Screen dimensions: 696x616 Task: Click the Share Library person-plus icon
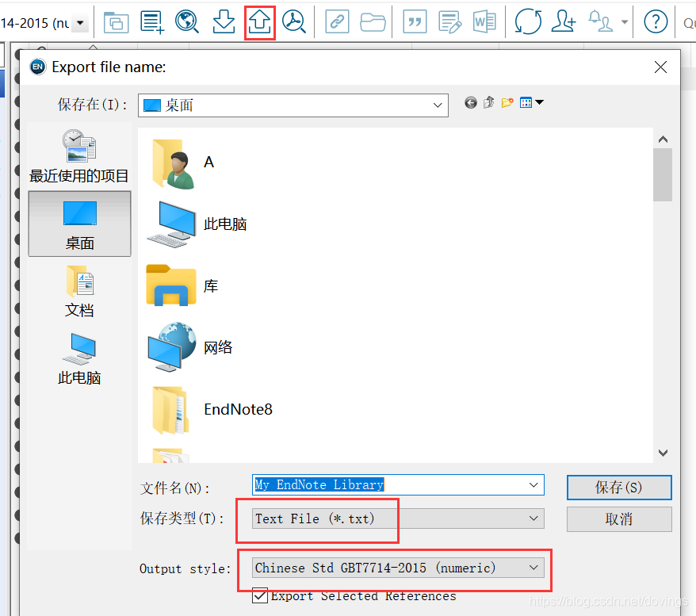pos(564,21)
